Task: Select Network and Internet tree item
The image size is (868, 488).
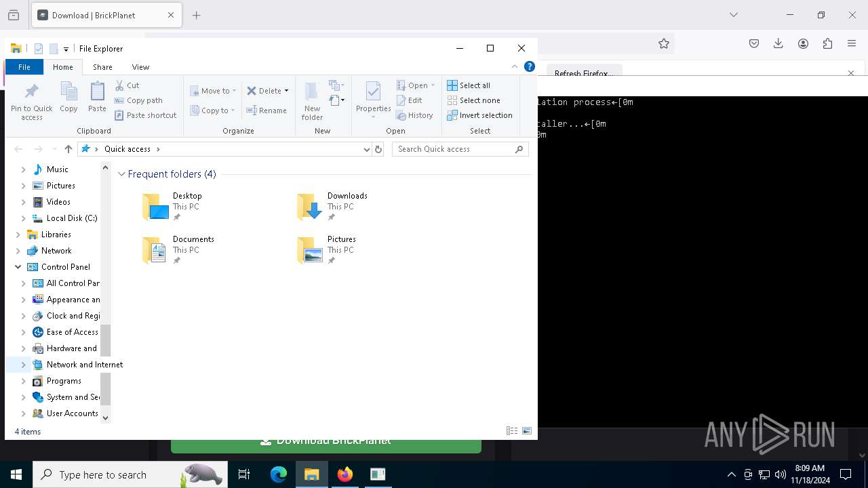Action: tap(78, 365)
